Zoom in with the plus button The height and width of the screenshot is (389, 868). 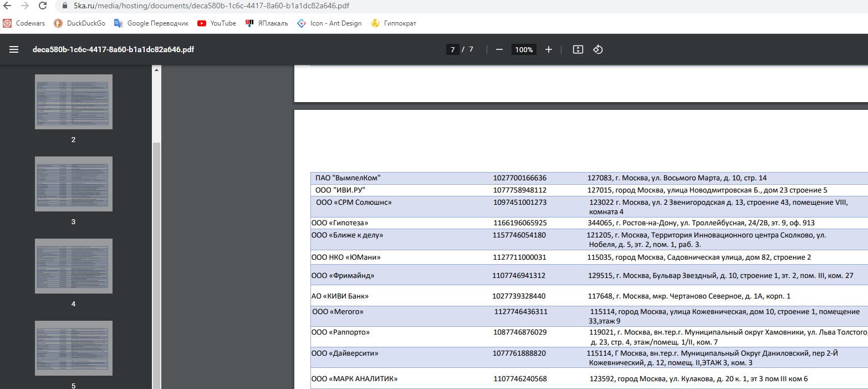549,49
